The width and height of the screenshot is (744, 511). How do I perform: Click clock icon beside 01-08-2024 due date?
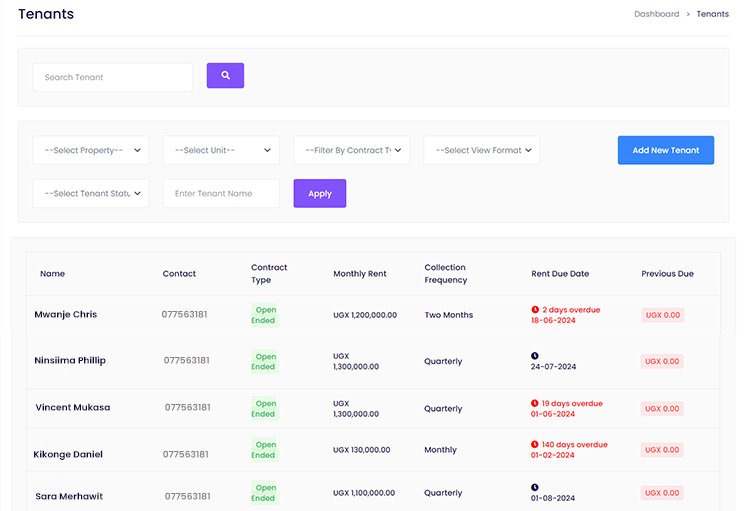pos(535,487)
